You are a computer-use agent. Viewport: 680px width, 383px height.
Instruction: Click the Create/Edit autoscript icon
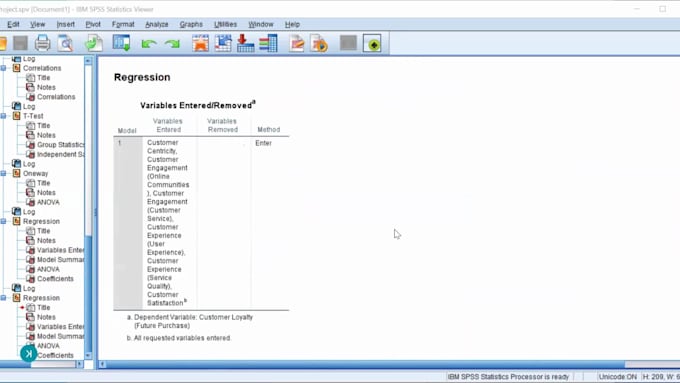(x=297, y=43)
